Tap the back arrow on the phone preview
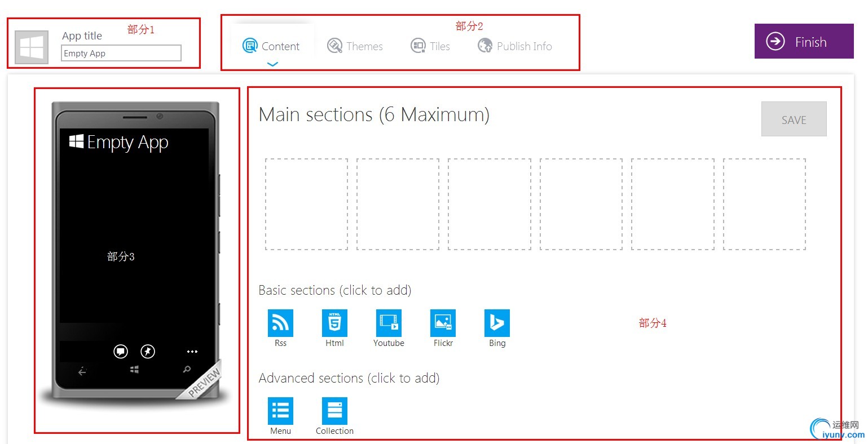The height and width of the screenshot is (444, 868). tap(82, 371)
